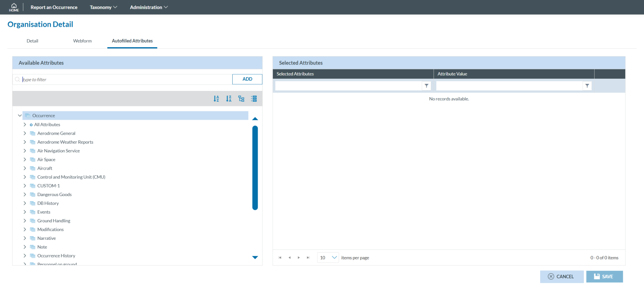644x292 pixels.
Task: Open the items per page dropdown
Action: [x=334, y=257]
